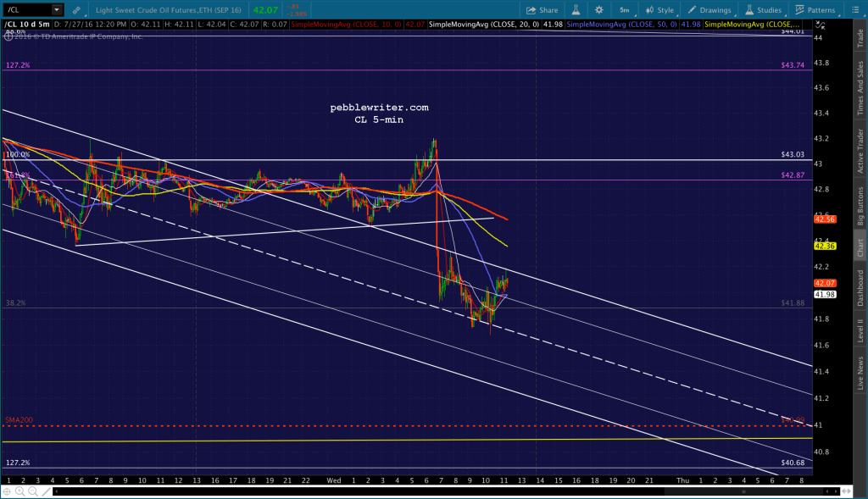This screenshot has width=868, height=499.
Task: Click the /CL 10 d 5m chart label
Action: tap(27, 25)
